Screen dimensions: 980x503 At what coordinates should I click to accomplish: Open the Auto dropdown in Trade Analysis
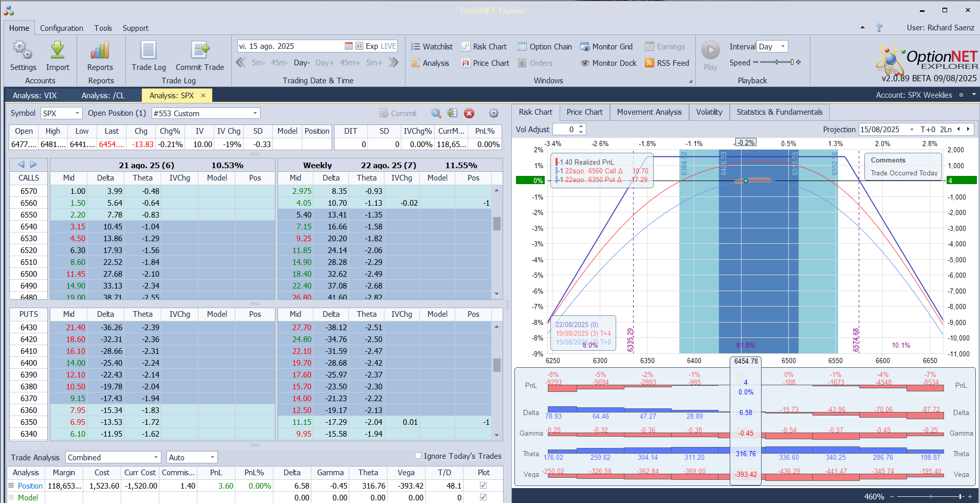coord(212,457)
